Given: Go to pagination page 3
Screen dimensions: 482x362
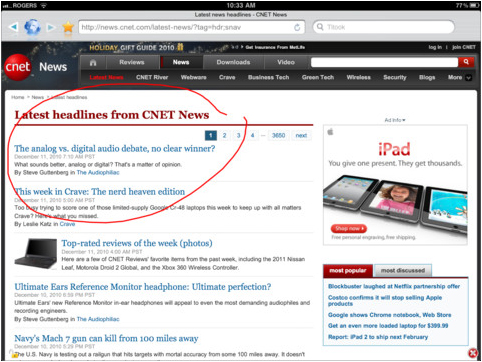Looking at the screenshot, I should (x=238, y=135).
